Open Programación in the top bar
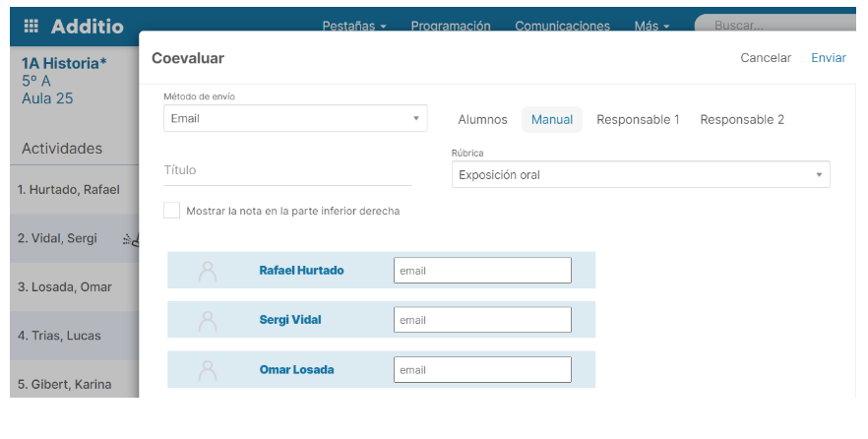 point(451,27)
